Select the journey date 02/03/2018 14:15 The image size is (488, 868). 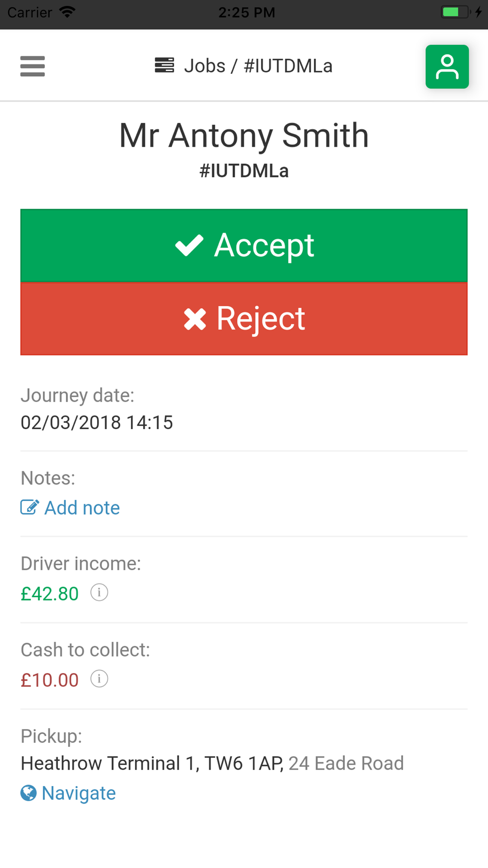pos(97,422)
